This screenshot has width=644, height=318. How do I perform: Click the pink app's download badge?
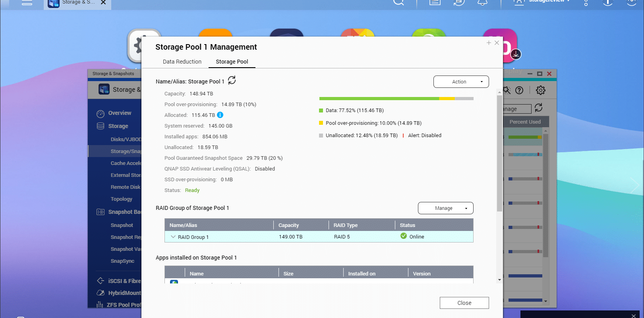(516, 54)
